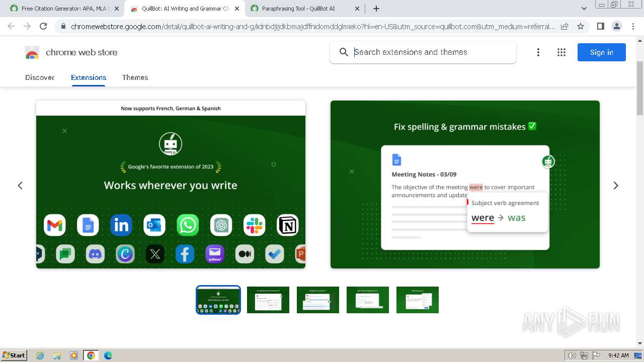Image resolution: width=644 pixels, height=362 pixels.
Task: Bookmark this tab with star icon
Action: click(x=581, y=26)
